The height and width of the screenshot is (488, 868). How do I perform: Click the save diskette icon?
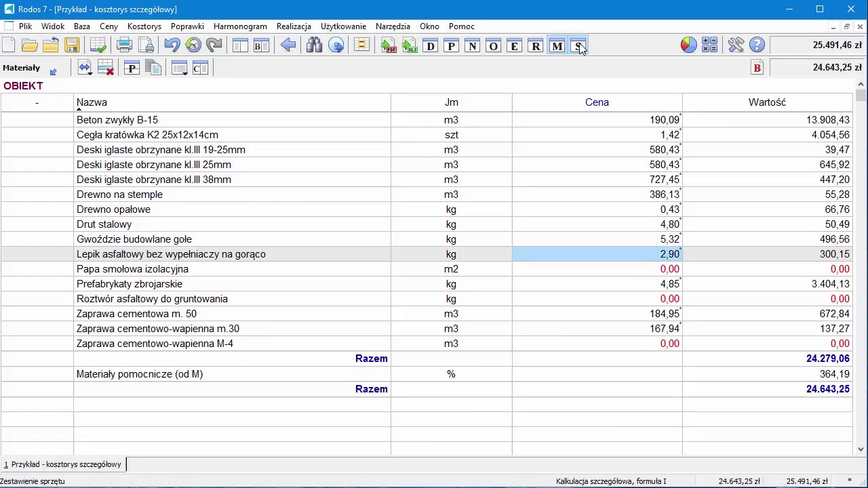(x=72, y=45)
